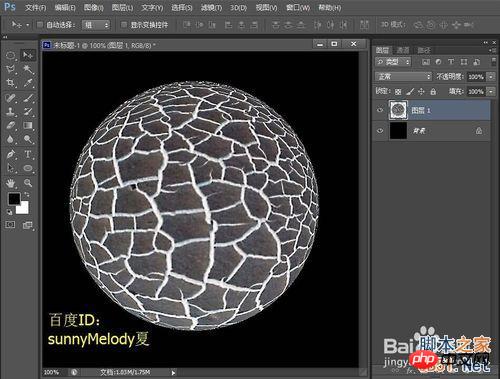Select the Pen tool
This screenshot has width=500, height=379.
coord(11,154)
